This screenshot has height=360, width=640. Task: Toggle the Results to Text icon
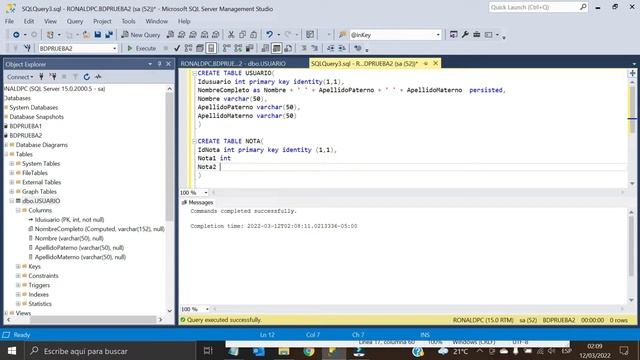(265, 48)
